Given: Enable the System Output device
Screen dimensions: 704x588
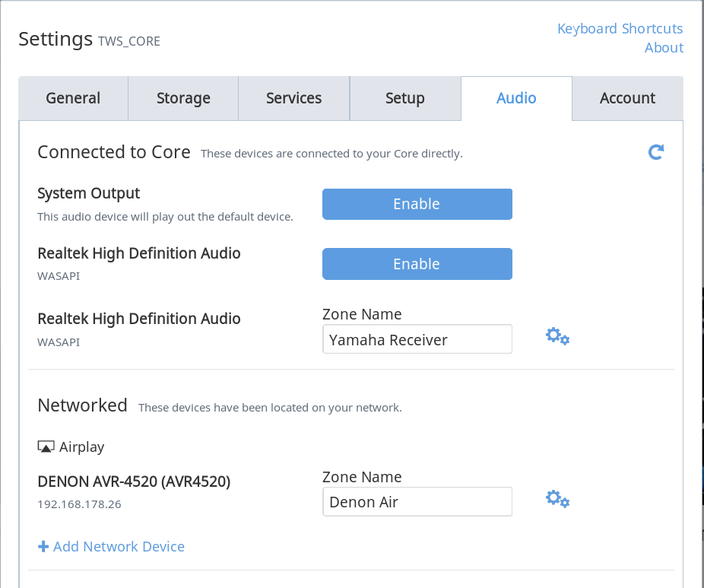Looking at the screenshot, I should [417, 204].
